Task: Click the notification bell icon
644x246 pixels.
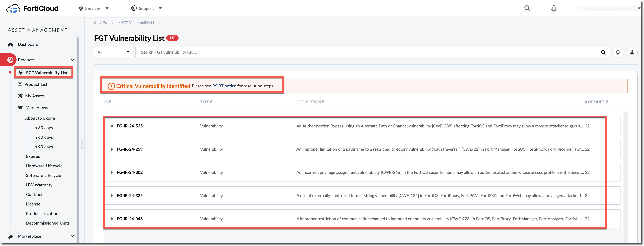Action: pyautogui.click(x=554, y=8)
